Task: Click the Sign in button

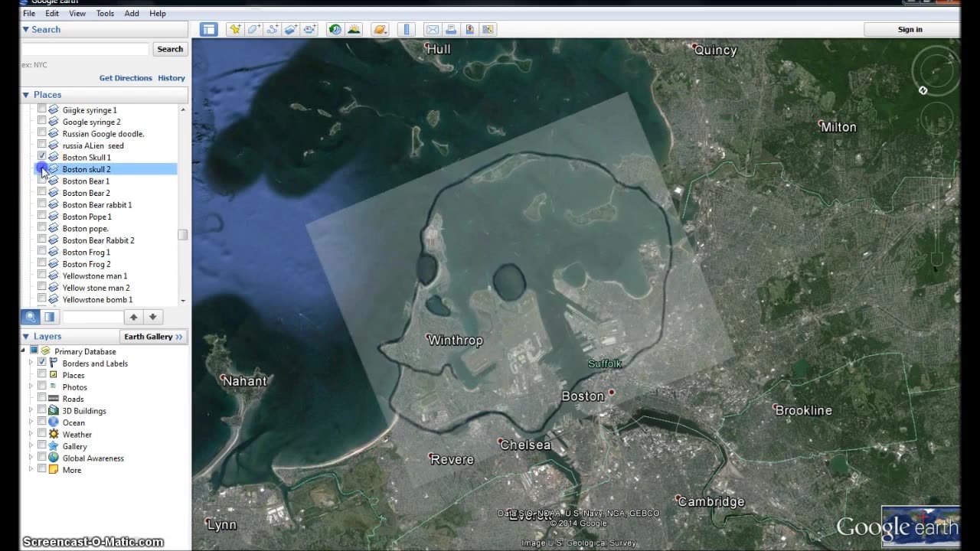Action: tap(910, 29)
